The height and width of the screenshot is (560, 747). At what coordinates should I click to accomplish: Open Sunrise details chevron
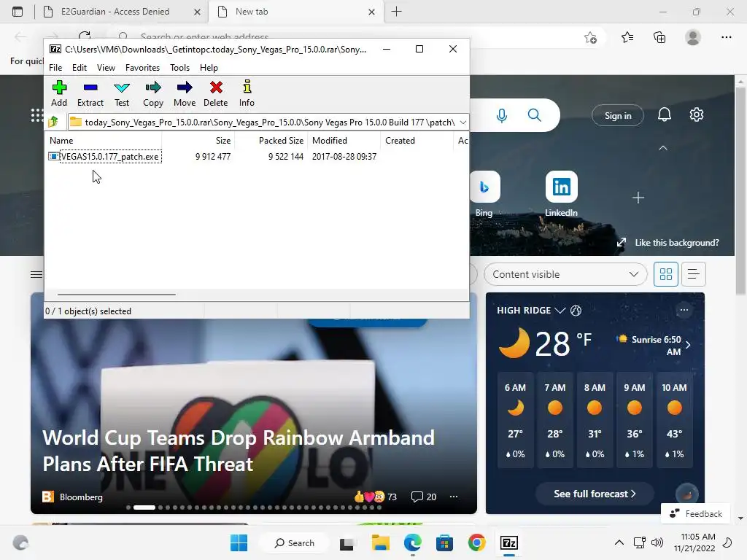point(688,345)
